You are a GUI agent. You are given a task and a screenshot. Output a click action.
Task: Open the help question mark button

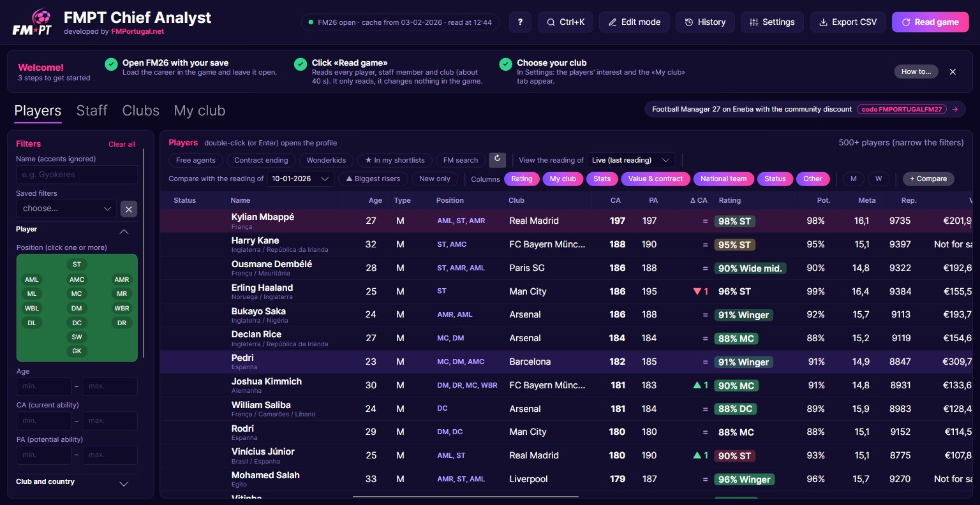(x=520, y=22)
